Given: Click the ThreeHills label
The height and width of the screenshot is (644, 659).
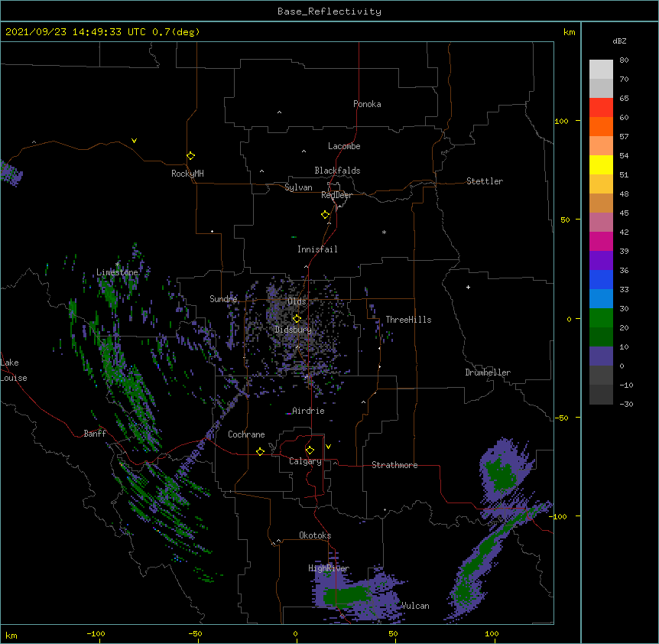Looking at the screenshot, I should [x=408, y=320].
